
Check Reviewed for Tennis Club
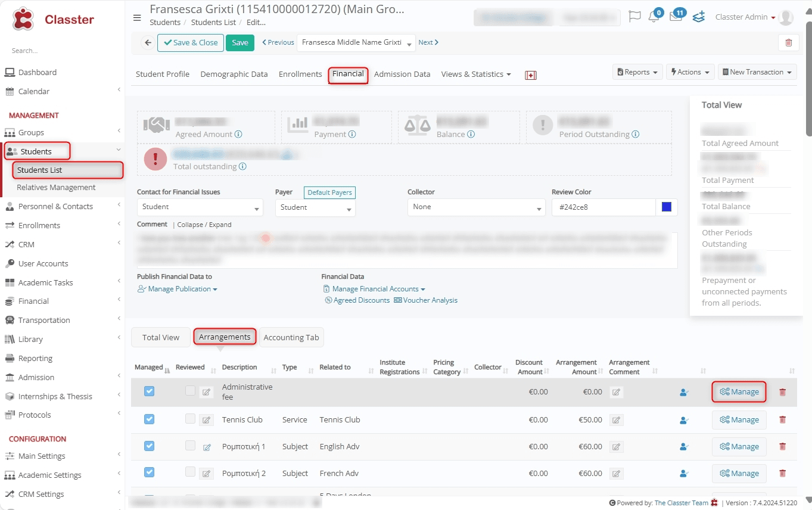pyautogui.click(x=190, y=419)
